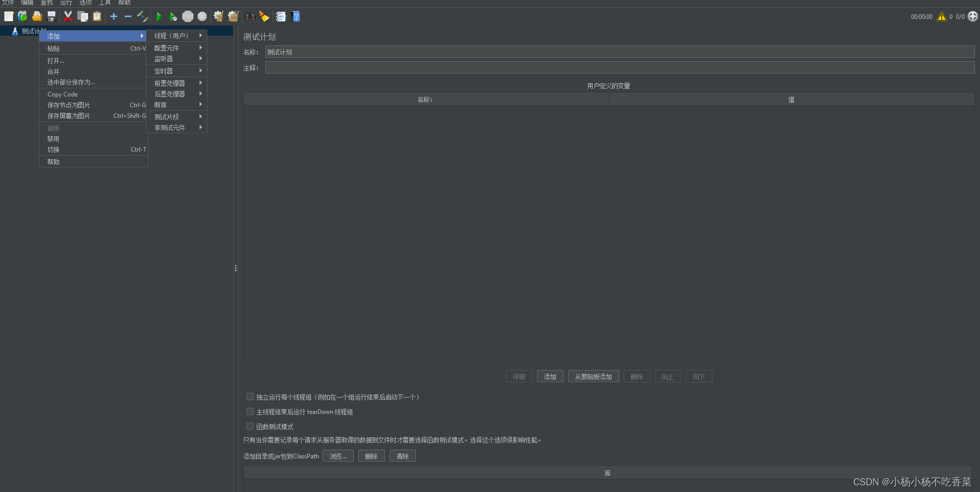Image resolution: width=980 pixels, height=492 pixels.
Task: Choose 保存屏幕为图片 menu entry
Action: click(93, 116)
